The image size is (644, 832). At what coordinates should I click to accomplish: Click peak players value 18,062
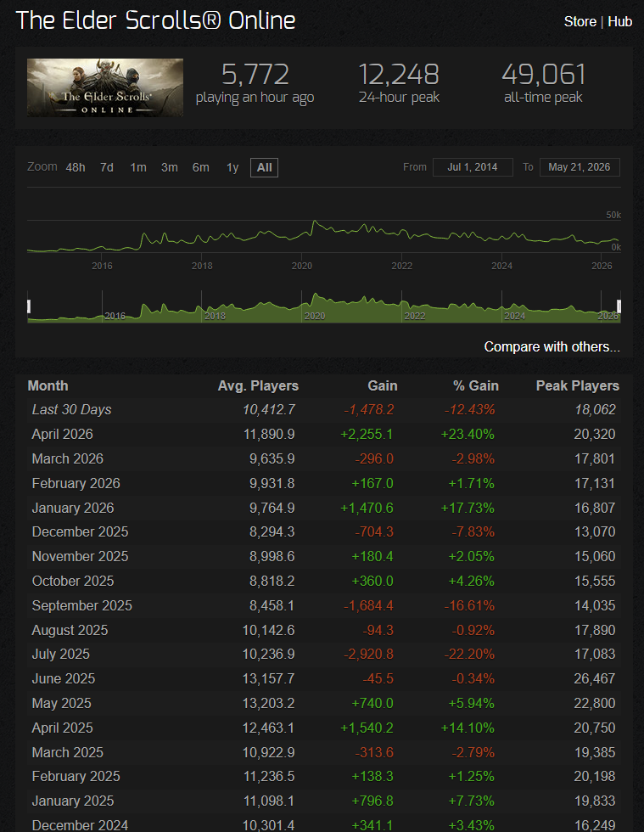(595, 409)
